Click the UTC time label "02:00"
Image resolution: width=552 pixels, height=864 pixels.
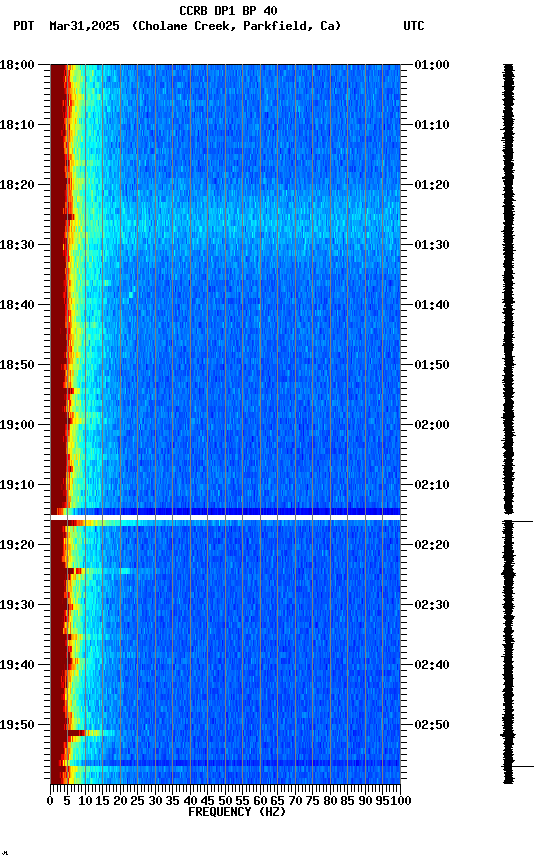(x=432, y=425)
